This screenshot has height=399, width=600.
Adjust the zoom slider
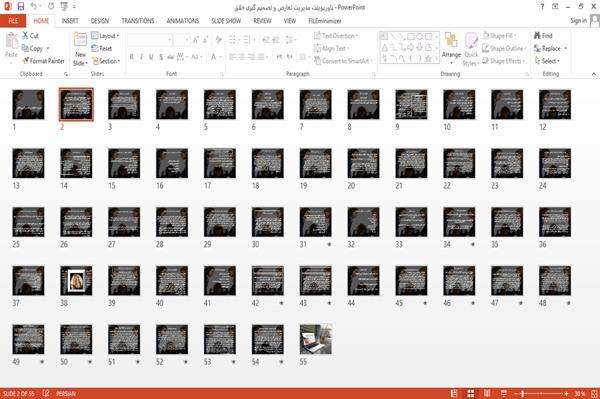click(x=541, y=394)
